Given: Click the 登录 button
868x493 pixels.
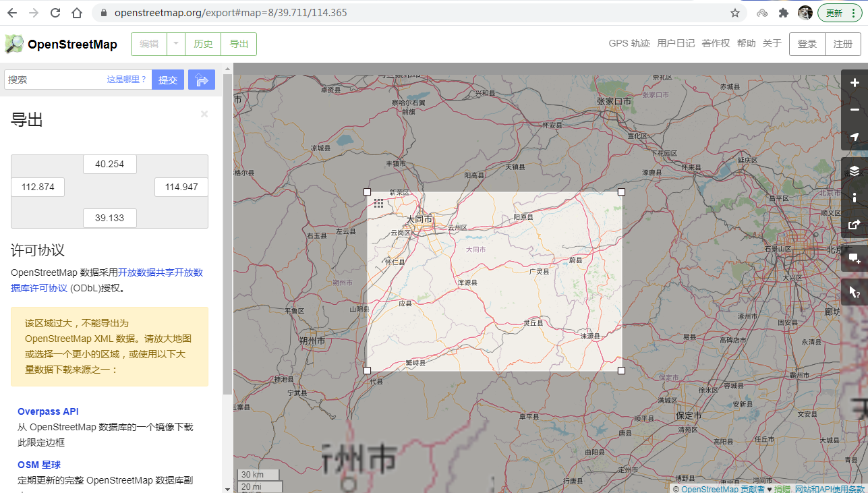Looking at the screenshot, I should (x=807, y=44).
